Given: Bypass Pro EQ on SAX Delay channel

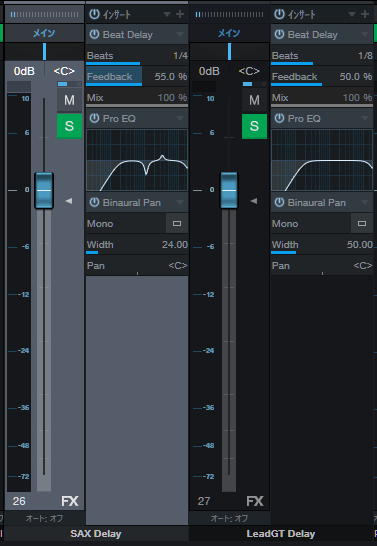Looking at the screenshot, I should click(94, 118).
